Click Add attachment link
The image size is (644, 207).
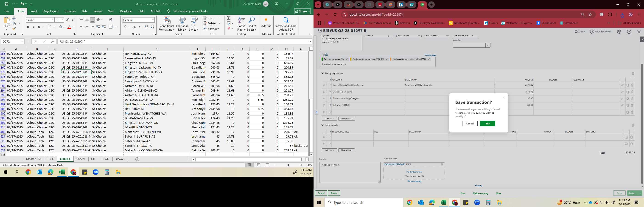[414, 172]
